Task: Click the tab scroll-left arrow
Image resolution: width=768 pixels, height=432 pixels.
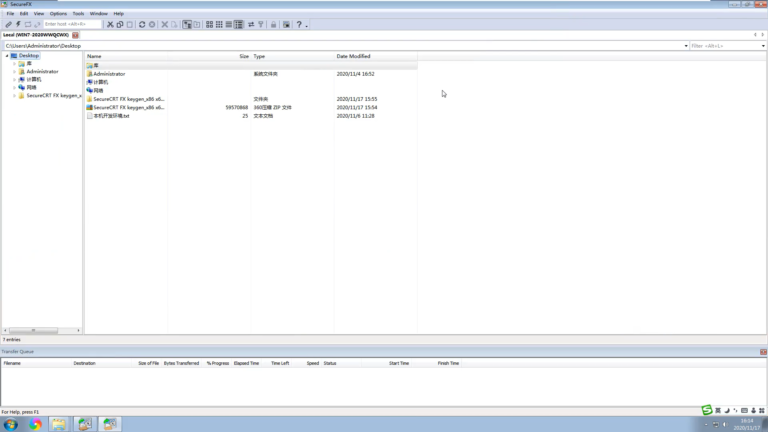Action: [x=755, y=35]
